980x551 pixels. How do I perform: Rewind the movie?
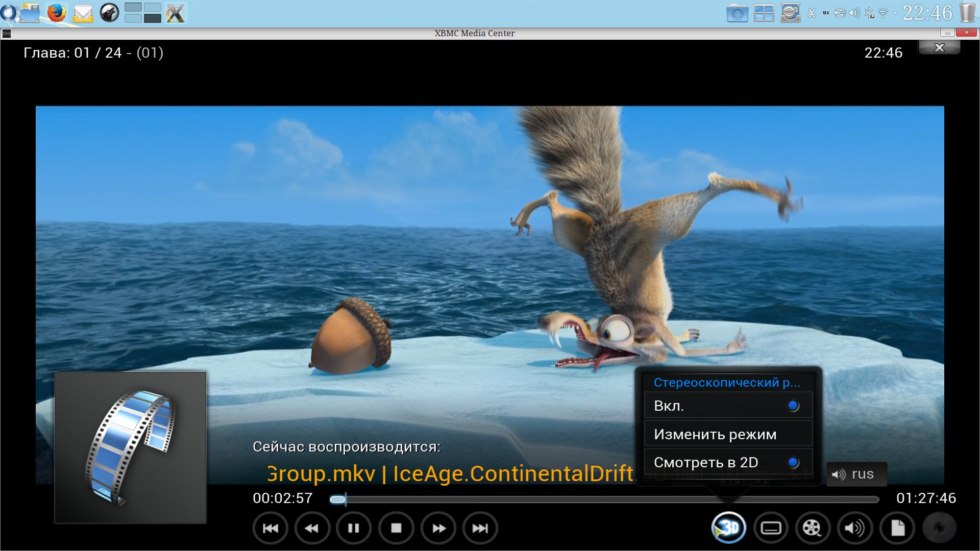click(312, 528)
